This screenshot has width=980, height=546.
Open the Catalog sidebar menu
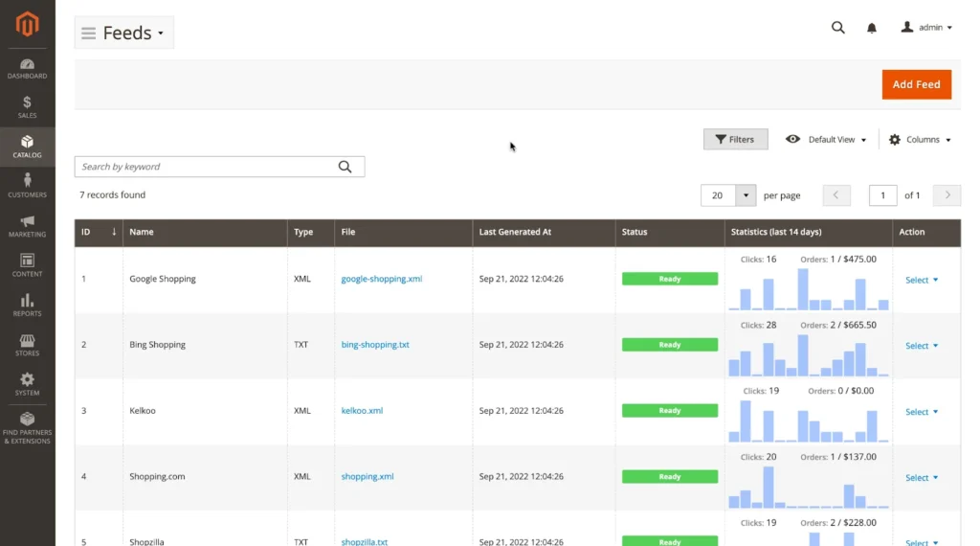[27, 147]
